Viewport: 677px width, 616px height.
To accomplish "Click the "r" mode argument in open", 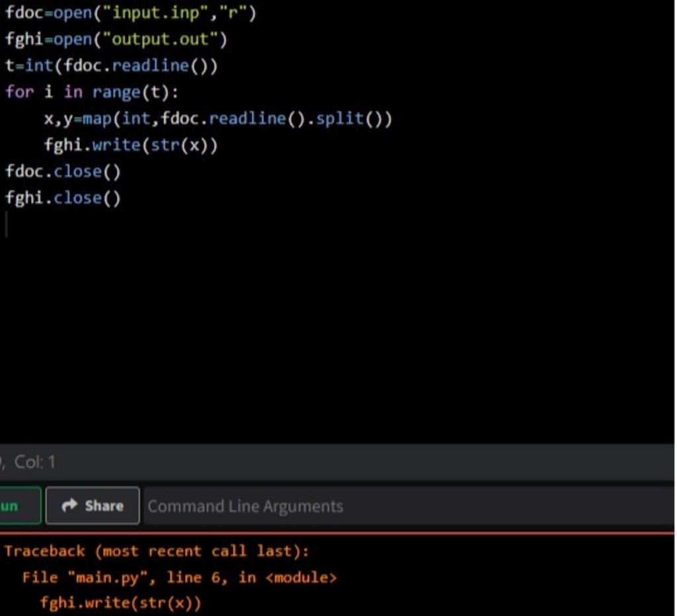I will [232, 13].
